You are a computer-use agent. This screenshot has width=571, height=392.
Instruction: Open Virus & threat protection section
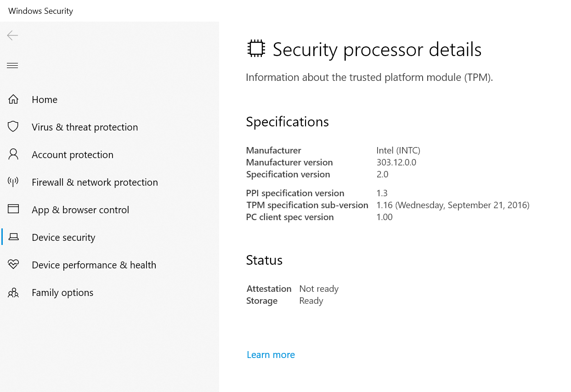click(x=85, y=127)
